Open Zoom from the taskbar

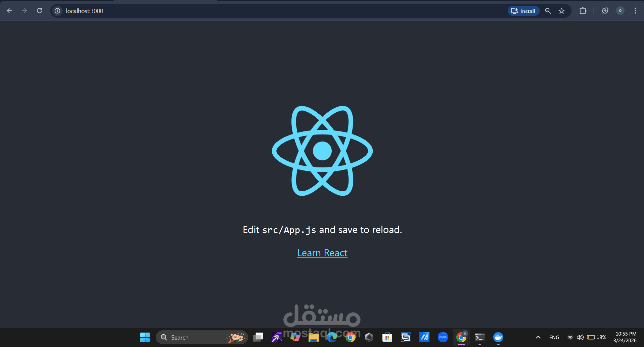[443, 337]
